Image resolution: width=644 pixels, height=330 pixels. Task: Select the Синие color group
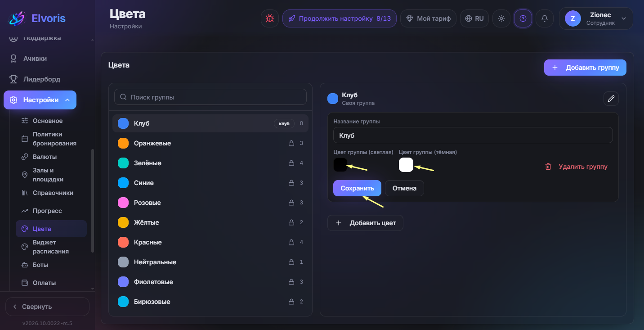tap(210, 183)
